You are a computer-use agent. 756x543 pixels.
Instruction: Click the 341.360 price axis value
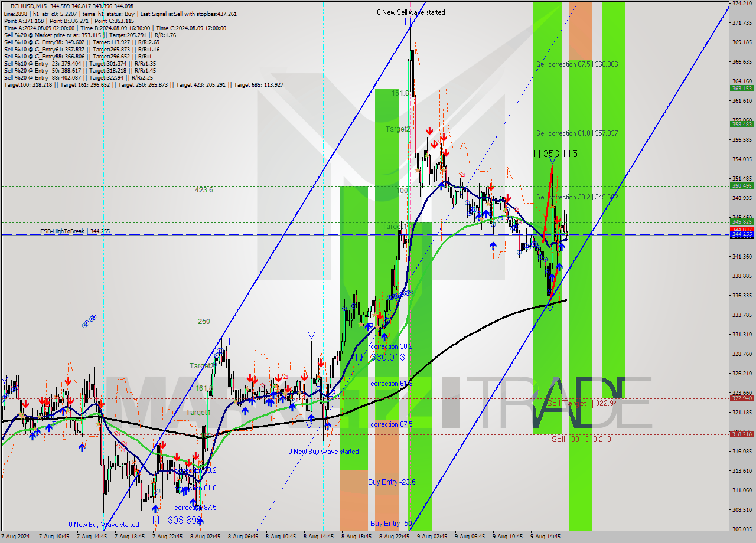[741, 257]
